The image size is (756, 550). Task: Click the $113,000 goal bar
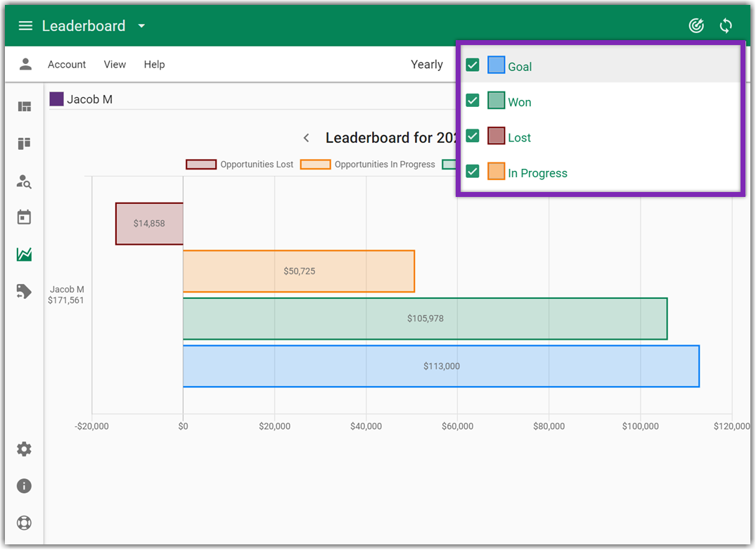[441, 366]
